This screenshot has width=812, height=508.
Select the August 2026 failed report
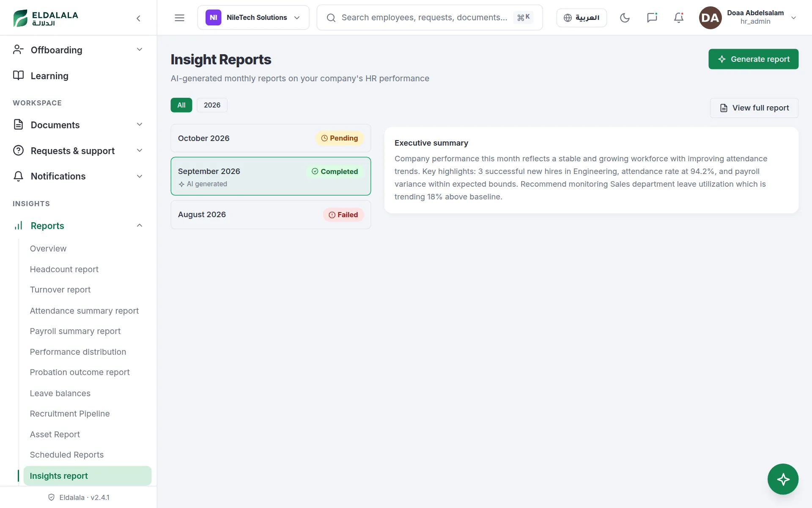coord(271,215)
